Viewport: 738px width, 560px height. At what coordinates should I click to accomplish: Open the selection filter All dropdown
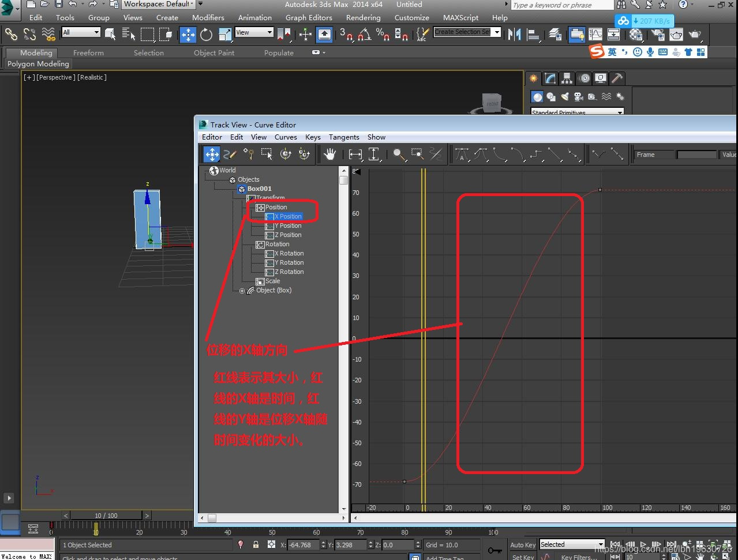[81, 32]
